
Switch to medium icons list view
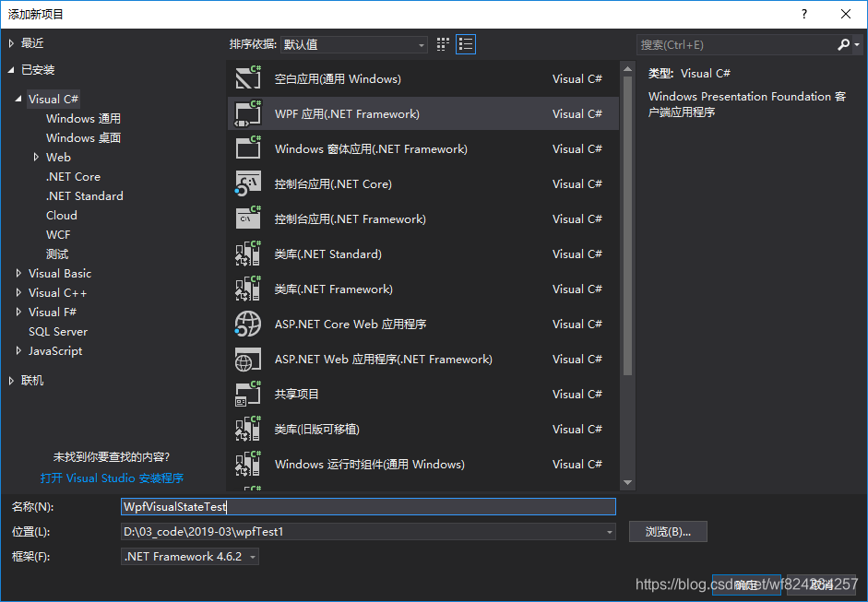pyautogui.click(x=466, y=44)
